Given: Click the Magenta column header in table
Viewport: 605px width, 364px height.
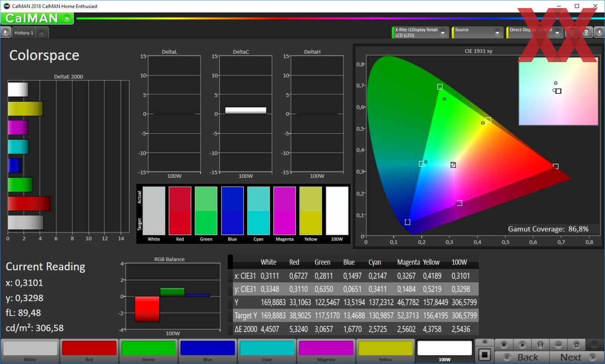Looking at the screenshot, I should click(x=408, y=262).
